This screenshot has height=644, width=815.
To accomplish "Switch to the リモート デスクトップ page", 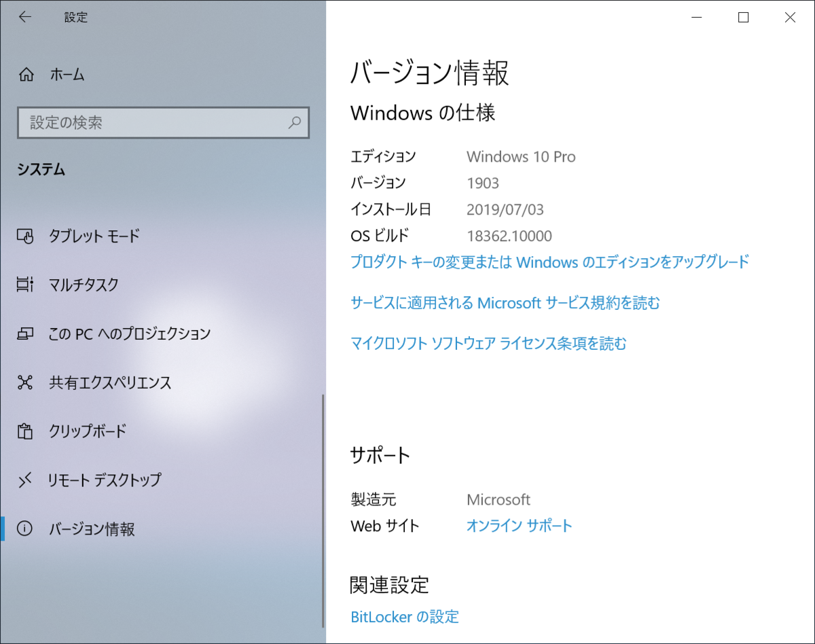I will (106, 480).
